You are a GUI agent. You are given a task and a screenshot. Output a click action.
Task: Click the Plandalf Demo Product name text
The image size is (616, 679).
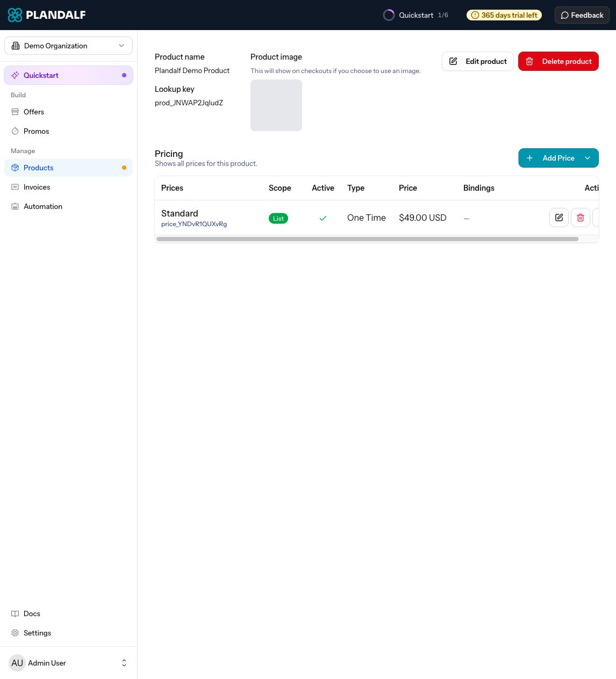192,70
